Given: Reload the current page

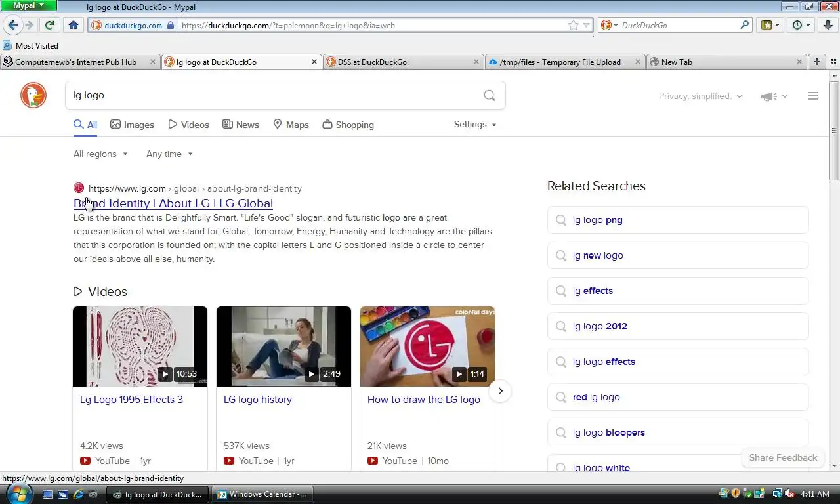Looking at the screenshot, I should click(x=49, y=25).
